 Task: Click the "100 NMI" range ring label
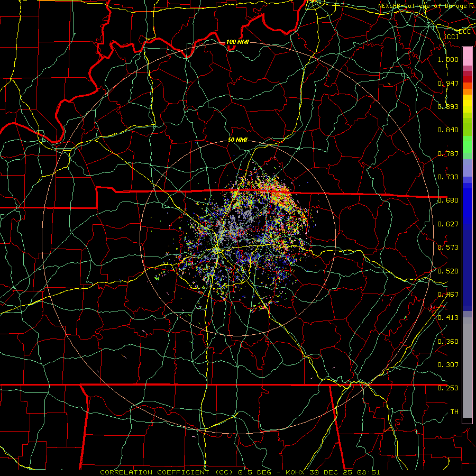pyautogui.click(x=237, y=42)
